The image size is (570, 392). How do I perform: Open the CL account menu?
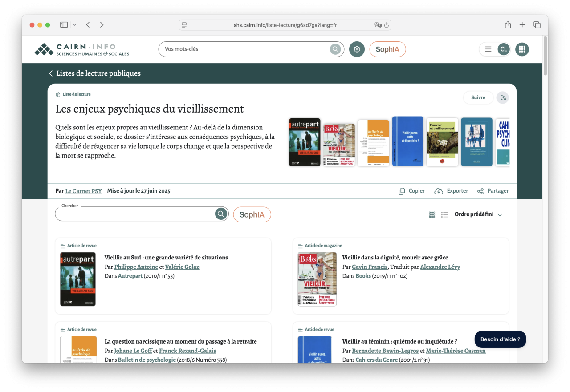point(504,49)
